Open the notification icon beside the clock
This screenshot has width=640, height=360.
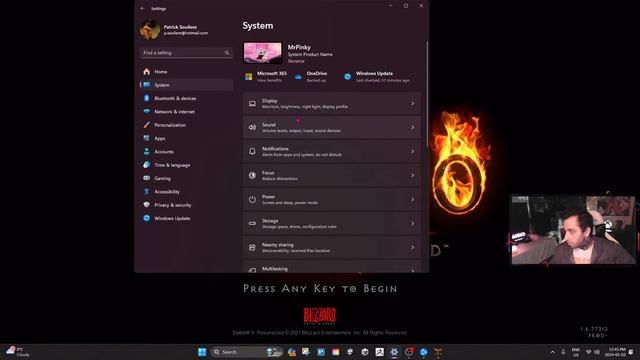631,352
